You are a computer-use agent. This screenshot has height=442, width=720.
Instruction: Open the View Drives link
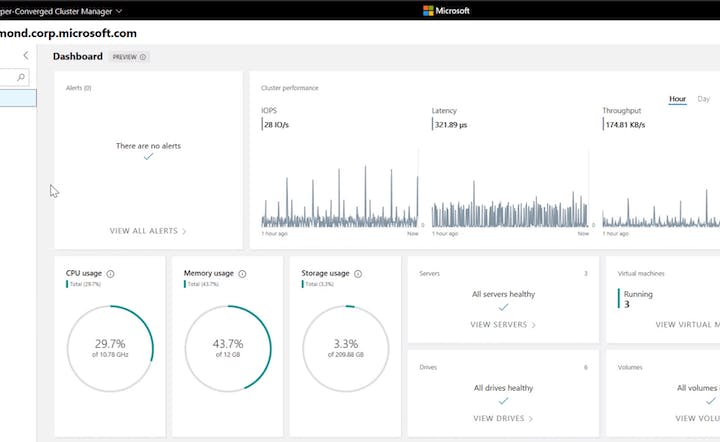(x=503, y=419)
